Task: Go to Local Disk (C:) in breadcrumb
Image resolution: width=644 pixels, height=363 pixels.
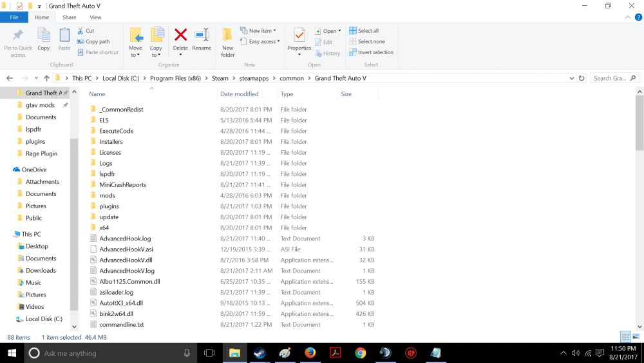Action: tap(121, 78)
